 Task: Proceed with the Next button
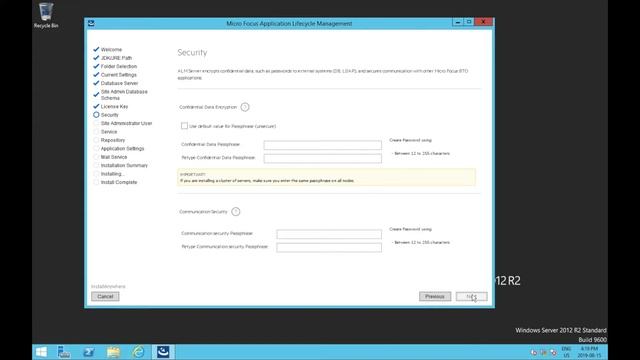(471, 296)
